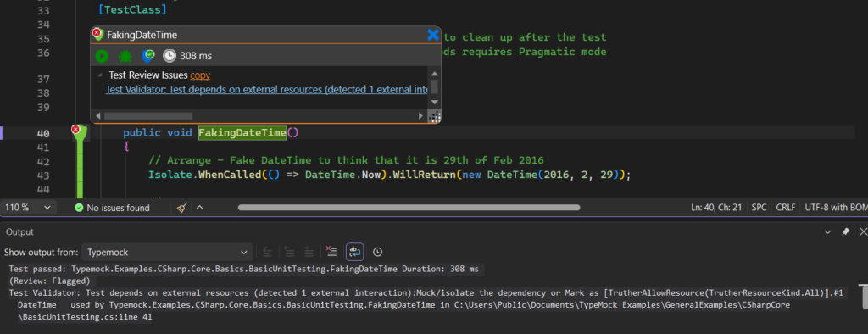Open the Test Validator external resources link
The height and width of the screenshot is (334, 868).
(266, 90)
